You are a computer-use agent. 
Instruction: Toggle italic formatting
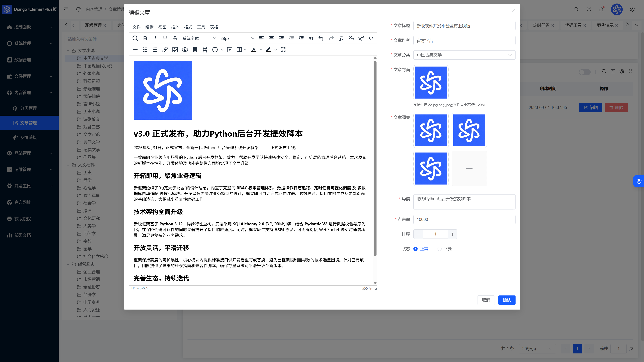pos(155,38)
